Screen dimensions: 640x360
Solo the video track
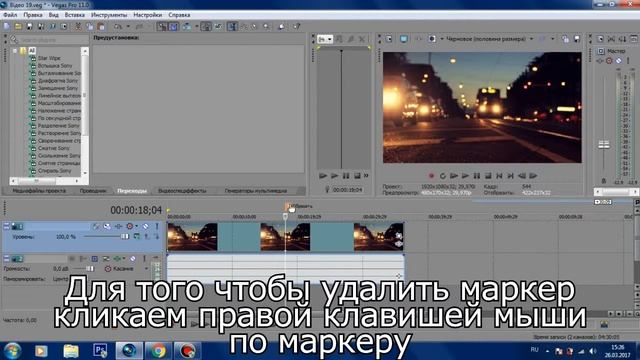(157, 226)
